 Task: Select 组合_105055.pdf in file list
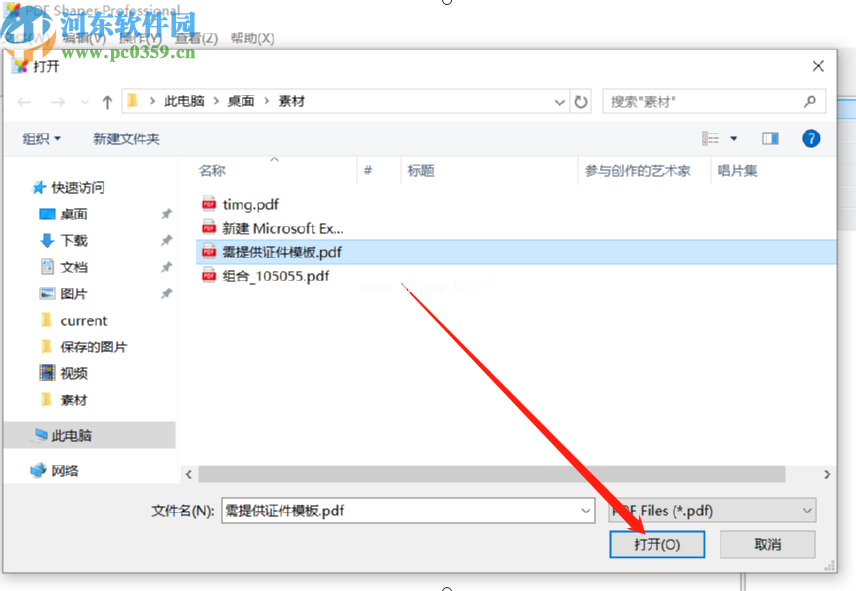tap(275, 276)
